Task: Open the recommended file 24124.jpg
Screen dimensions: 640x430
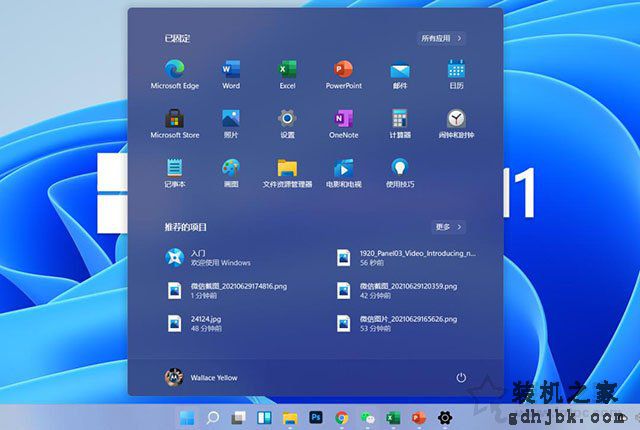Action: [x=195, y=324]
